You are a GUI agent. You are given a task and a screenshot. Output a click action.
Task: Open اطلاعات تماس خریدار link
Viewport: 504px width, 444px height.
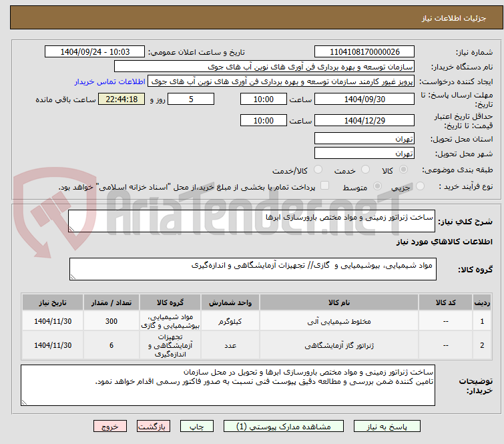coord(110,81)
